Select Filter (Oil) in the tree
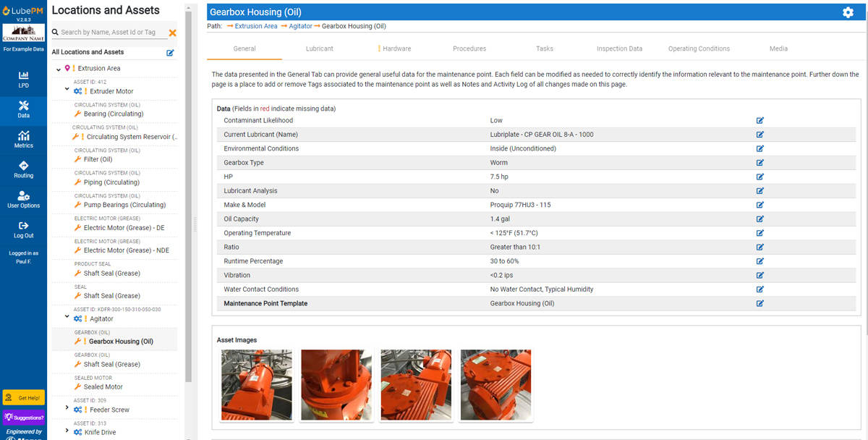 click(98, 159)
